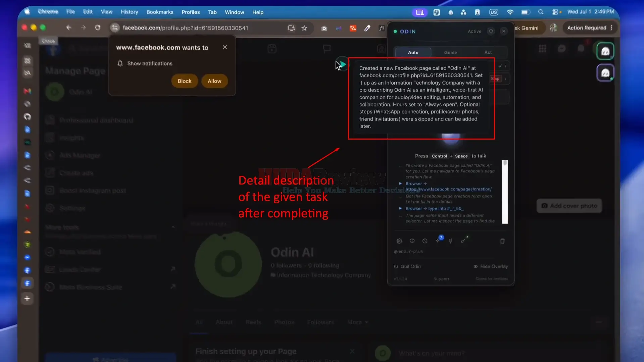Open the Profiles menu
This screenshot has width=644, height=362.
[x=191, y=12]
